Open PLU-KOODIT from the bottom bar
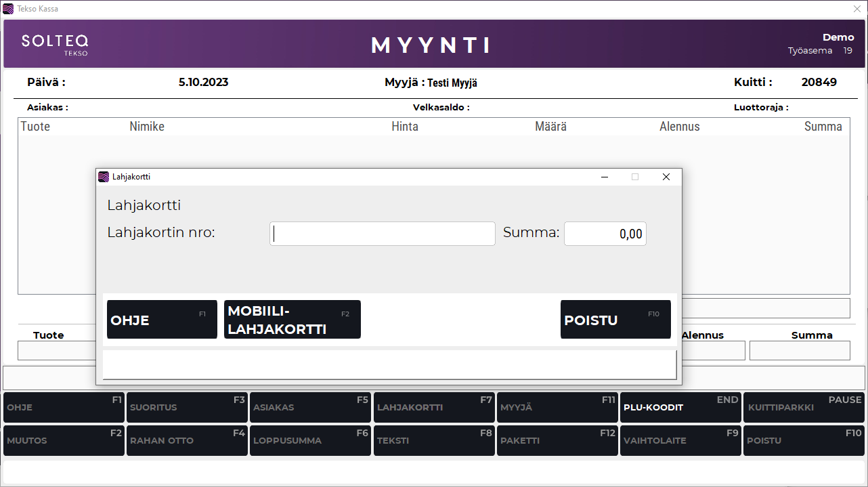The width and height of the screenshot is (868, 487). coord(680,407)
